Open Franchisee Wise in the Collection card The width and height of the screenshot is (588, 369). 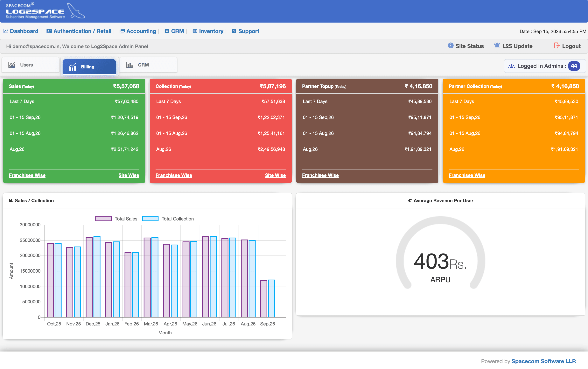[x=174, y=175]
